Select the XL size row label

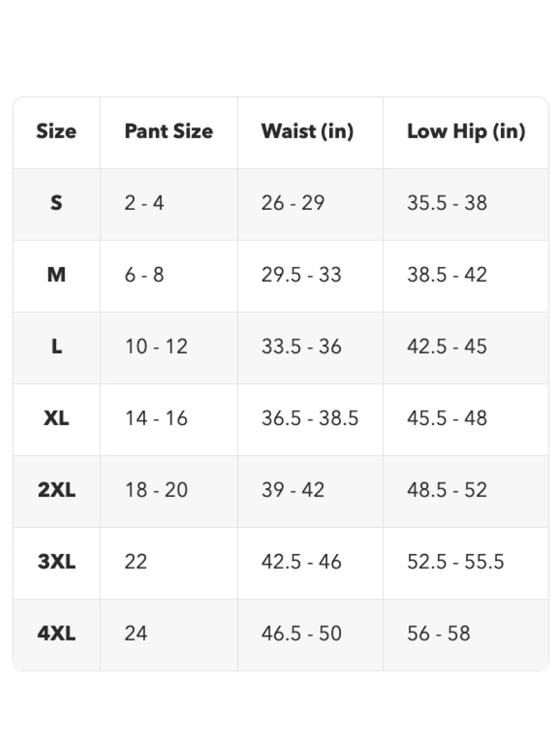57,418
